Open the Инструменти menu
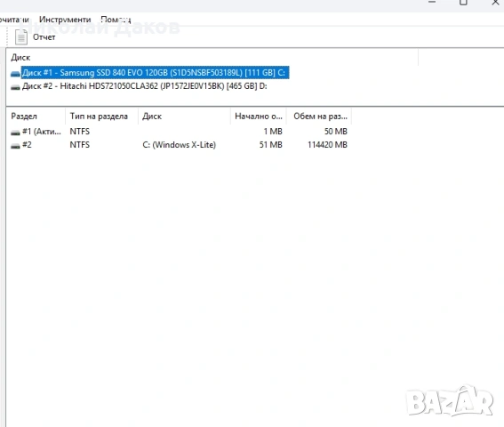Viewport: 504px width, 427px height. click(x=65, y=20)
